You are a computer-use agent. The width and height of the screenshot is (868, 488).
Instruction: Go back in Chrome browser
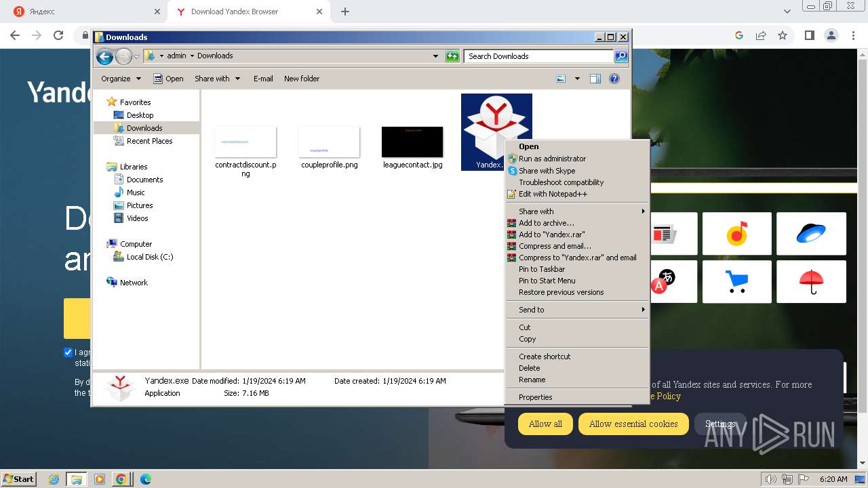click(x=15, y=35)
